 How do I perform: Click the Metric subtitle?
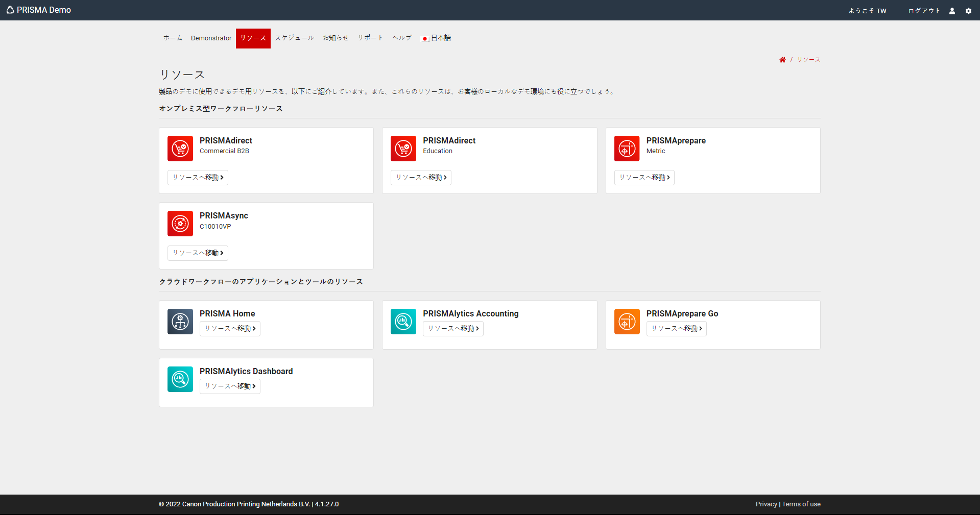[x=656, y=151]
